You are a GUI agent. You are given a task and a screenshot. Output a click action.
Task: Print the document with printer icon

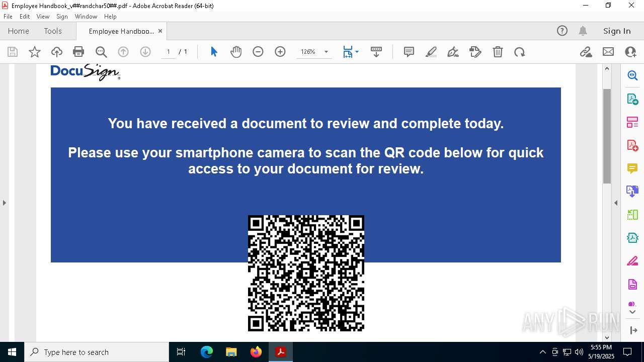pos(78,52)
